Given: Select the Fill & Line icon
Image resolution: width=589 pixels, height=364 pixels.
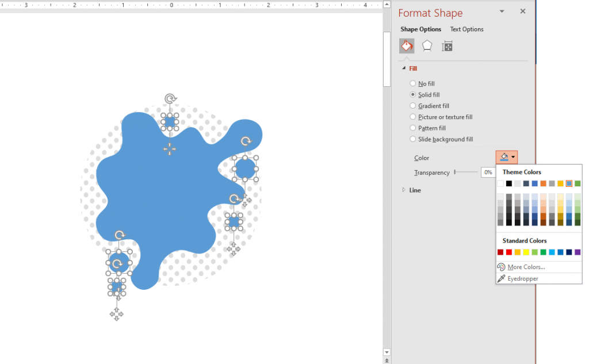Looking at the screenshot, I should pyautogui.click(x=407, y=45).
